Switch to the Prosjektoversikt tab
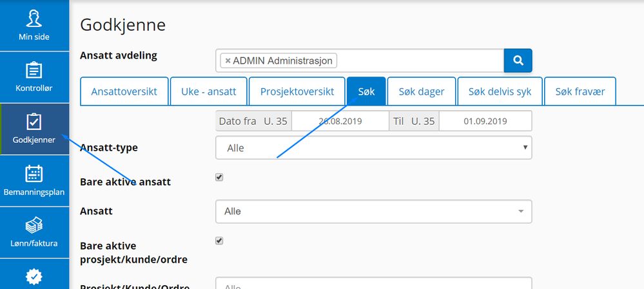644x289 pixels. (297, 91)
